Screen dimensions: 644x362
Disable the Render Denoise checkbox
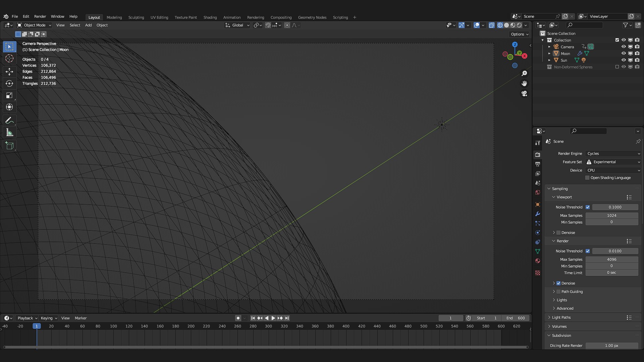[x=558, y=283]
